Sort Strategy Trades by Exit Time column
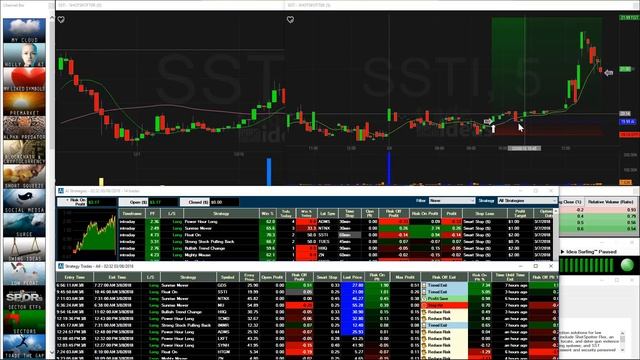The width and height of the screenshot is (640, 360). (118, 277)
